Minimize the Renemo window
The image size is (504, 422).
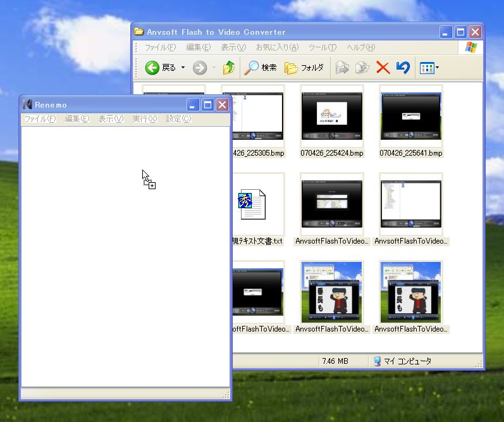pyautogui.click(x=192, y=104)
